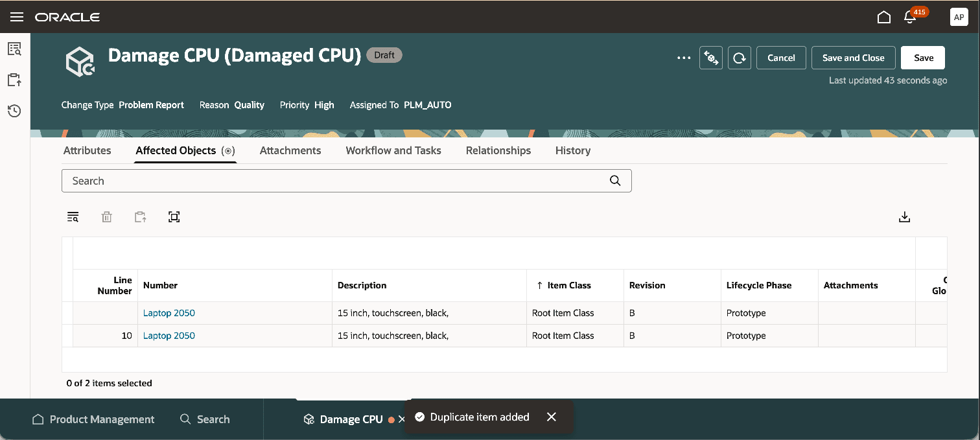
Task: Refresh the change order with the refresh icon
Action: point(739,58)
